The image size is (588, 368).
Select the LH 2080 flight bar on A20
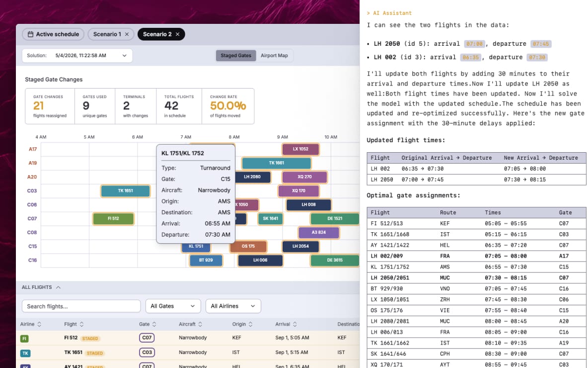[252, 177]
